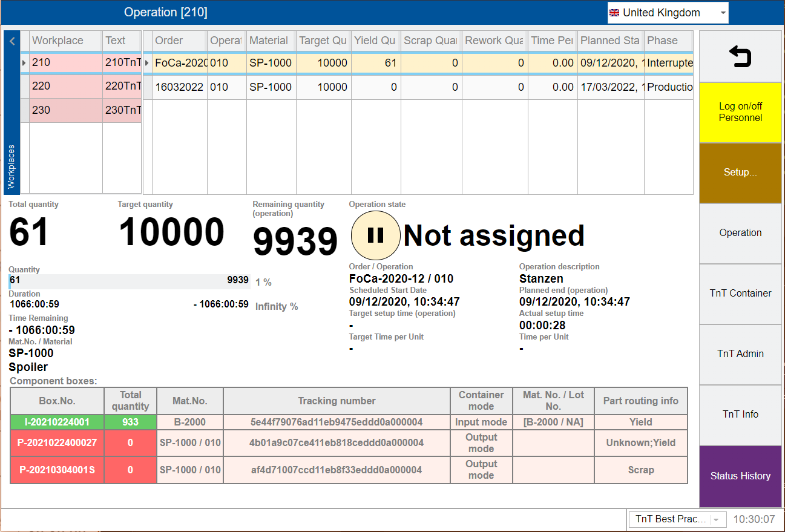Click the pause operation state icon
The image size is (785, 532).
375,235
